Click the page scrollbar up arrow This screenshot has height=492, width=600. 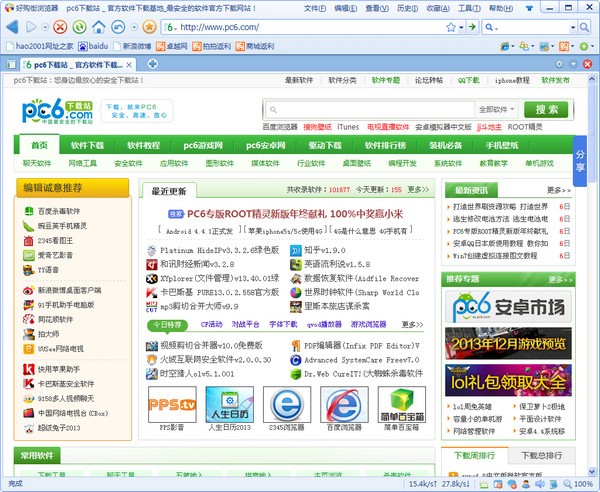point(592,80)
